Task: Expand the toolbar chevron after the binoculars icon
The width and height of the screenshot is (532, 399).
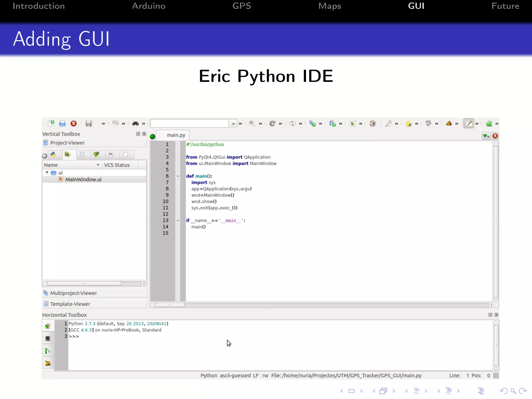Action: (x=143, y=124)
